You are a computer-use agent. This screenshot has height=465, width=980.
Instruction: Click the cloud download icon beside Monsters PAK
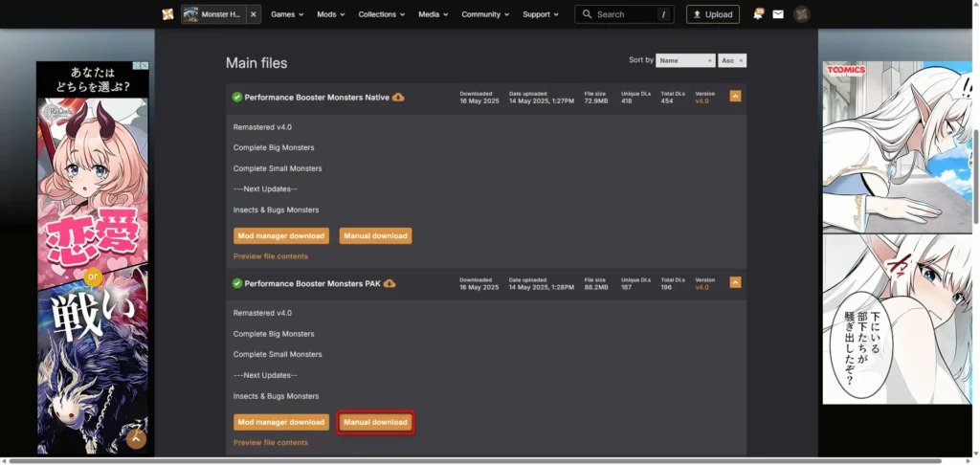tap(390, 283)
